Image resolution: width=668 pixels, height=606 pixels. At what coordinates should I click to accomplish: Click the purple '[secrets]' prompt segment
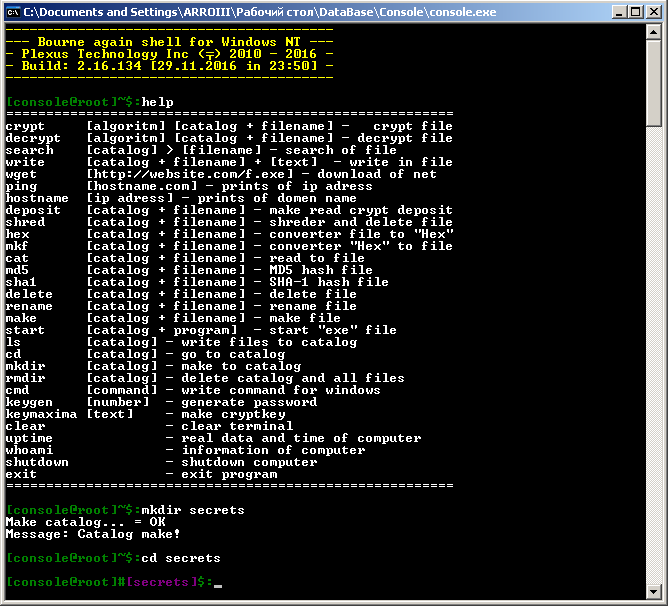161,582
